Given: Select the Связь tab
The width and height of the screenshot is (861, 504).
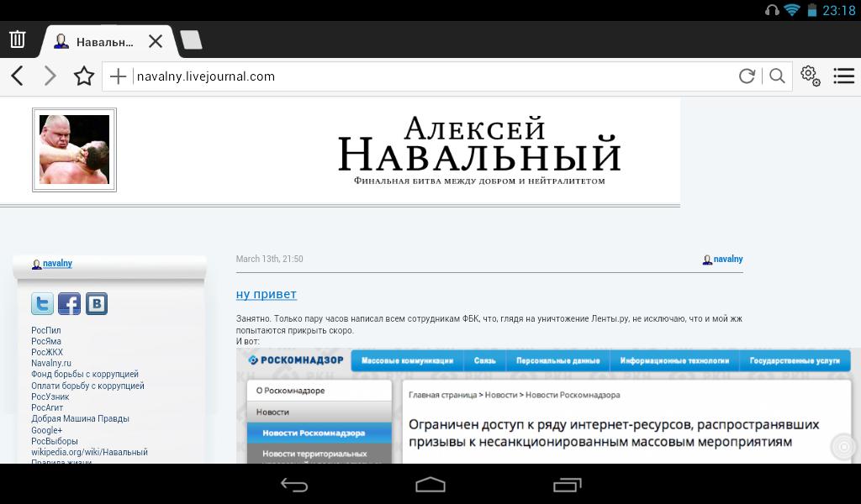Looking at the screenshot, I should [x=485, y=361].
